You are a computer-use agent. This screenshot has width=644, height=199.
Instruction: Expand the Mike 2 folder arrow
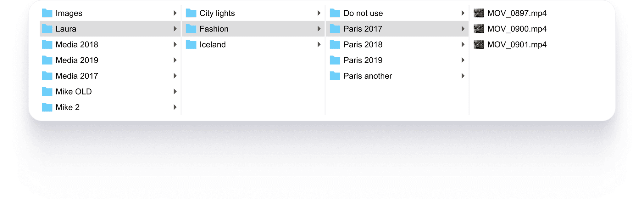(x=175, y=107)
